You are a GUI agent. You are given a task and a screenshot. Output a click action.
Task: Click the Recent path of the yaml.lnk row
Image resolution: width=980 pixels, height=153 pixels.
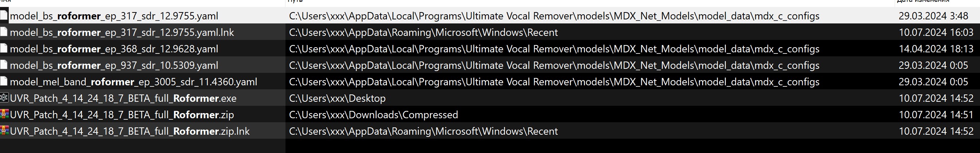(423, 33)
